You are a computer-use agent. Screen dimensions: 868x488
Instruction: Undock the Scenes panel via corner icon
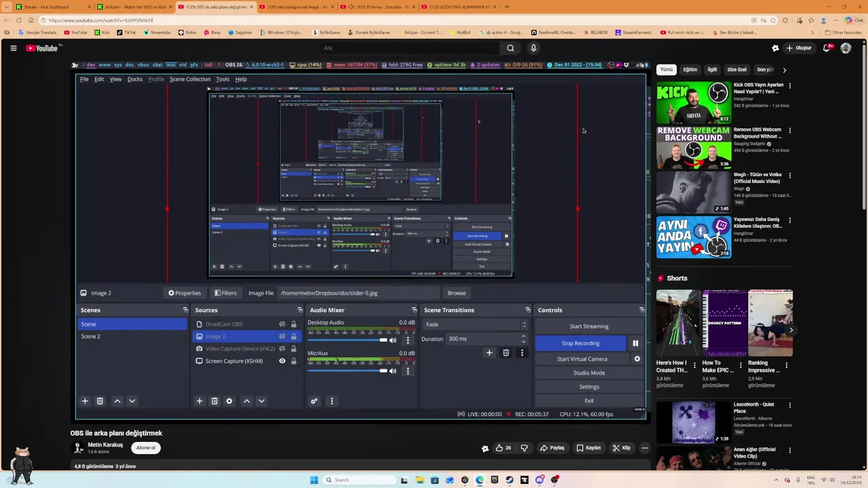coord(185,310)
